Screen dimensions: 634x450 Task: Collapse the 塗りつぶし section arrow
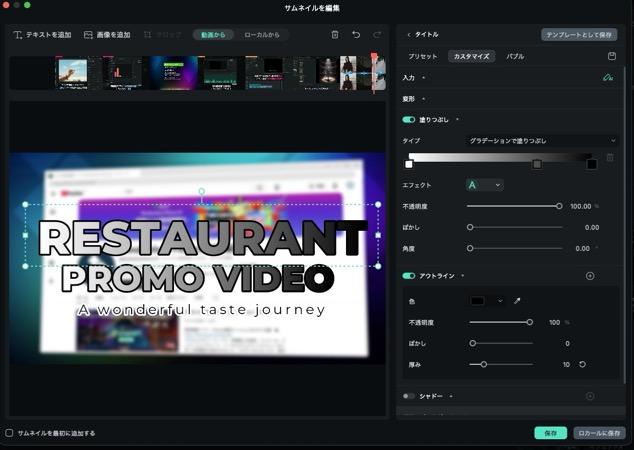point(457,119)
